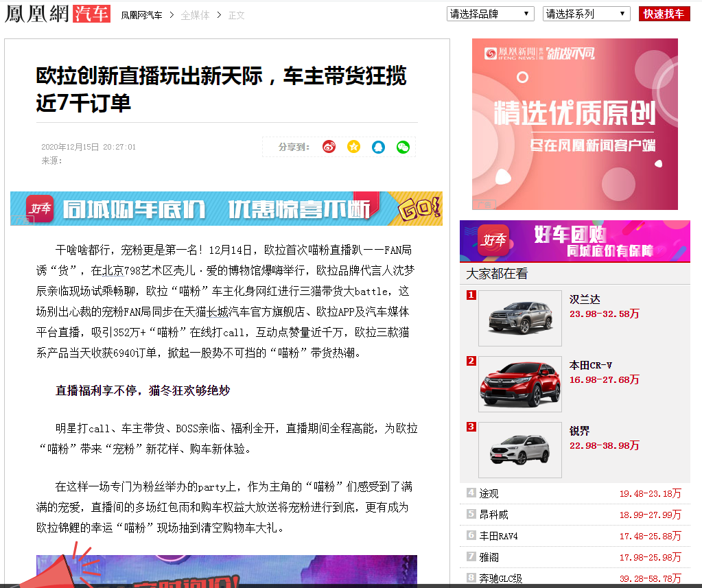The image size is (702, 588).
Task: Open 雅阁 in ranking list
Action: click(x=489, y=557)
